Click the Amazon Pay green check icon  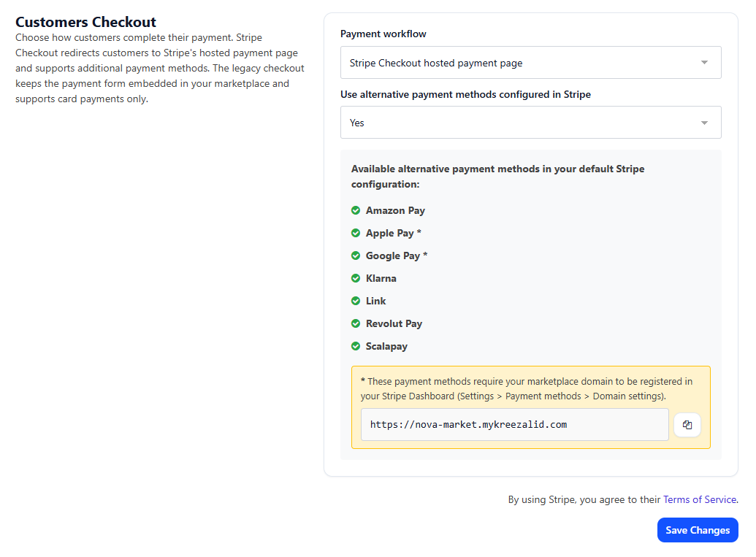tap(356, 210)
